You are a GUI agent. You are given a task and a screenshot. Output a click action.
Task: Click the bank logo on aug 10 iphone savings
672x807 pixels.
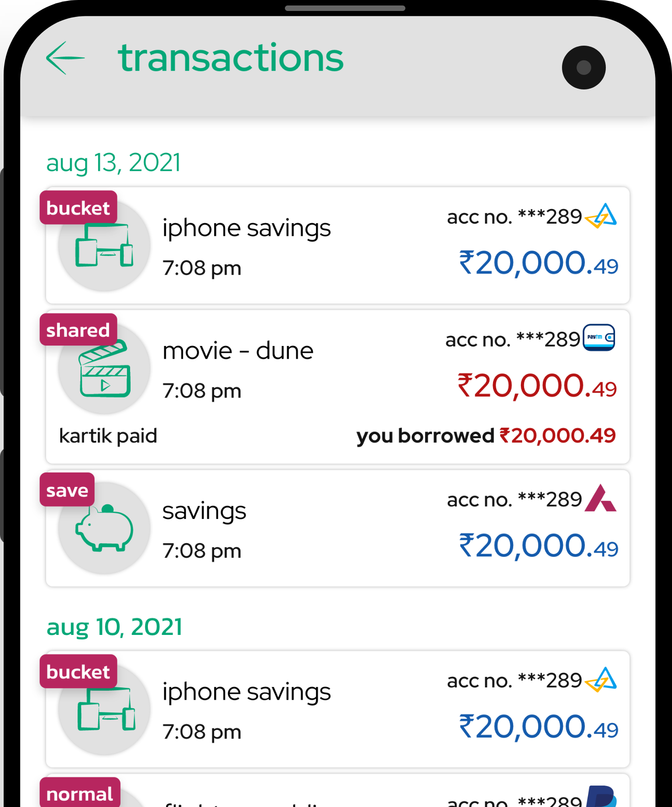pyautogui.click(x=601, y=680)
